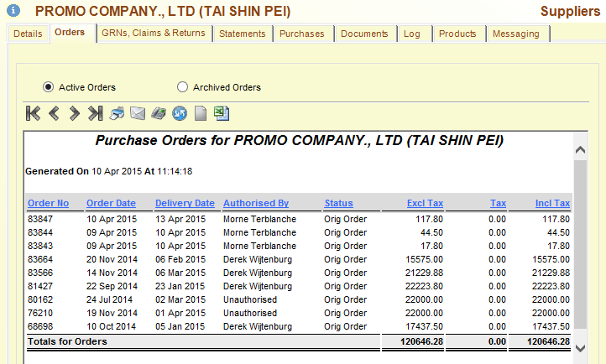Open the Statements tab
The width and height of the screenshot is (606, 364).
pos(242,34)
